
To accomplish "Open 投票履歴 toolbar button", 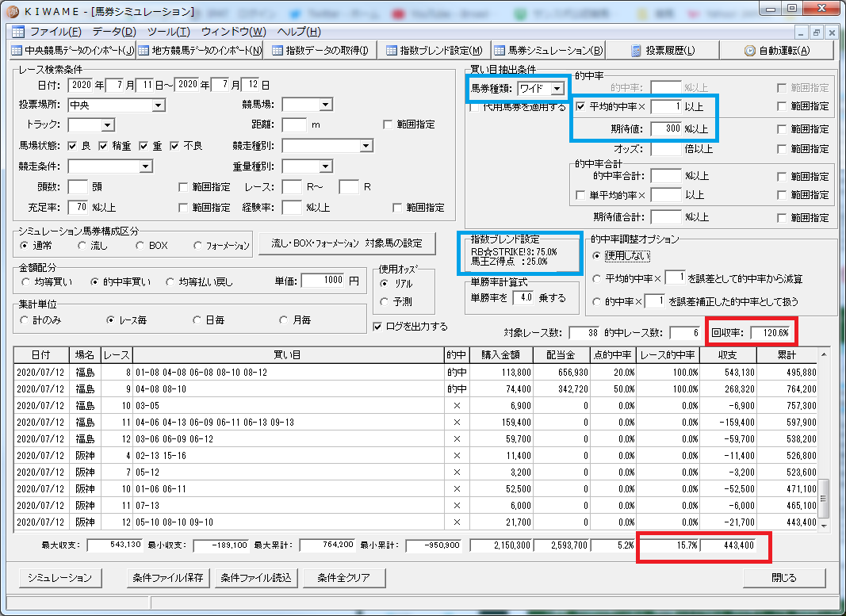I will (x=663, y=50).
